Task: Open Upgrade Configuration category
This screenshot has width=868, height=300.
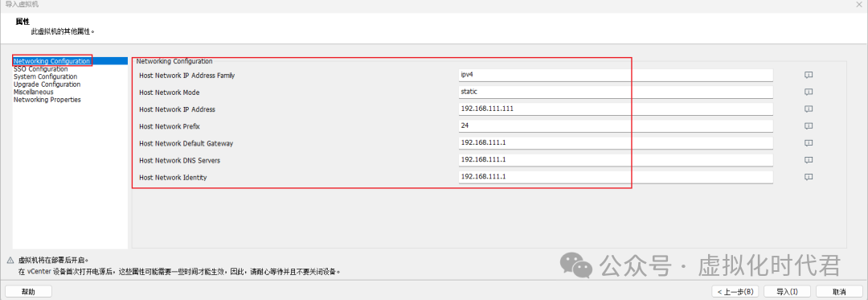Action: pos(47,84)
